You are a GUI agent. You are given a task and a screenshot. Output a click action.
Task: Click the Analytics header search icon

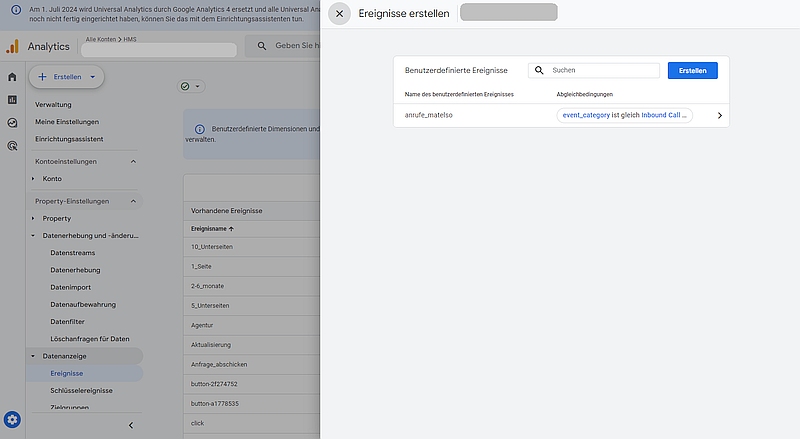[262, 46]
